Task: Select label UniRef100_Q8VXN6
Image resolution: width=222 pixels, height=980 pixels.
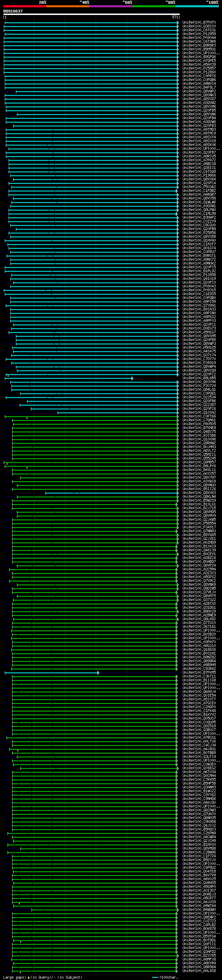Action: pyautogui.click(x=199, y=114)
